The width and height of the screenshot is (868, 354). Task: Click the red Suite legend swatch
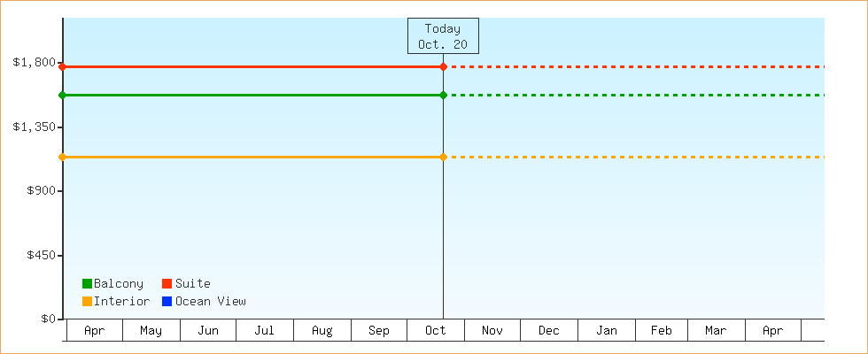coord(167,284)
